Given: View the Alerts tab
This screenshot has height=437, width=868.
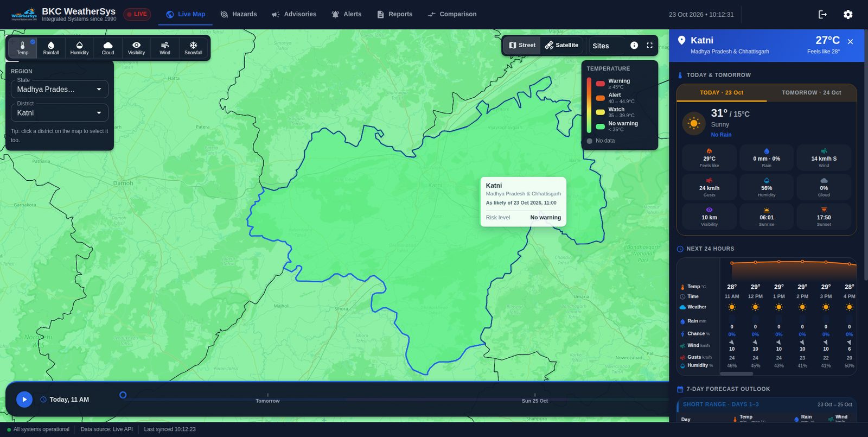Looking at the screenshot, I should (347, 14).
